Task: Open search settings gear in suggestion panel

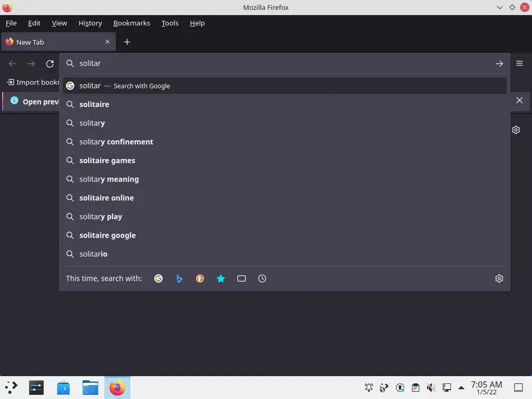Action: (x=499, y=278)
